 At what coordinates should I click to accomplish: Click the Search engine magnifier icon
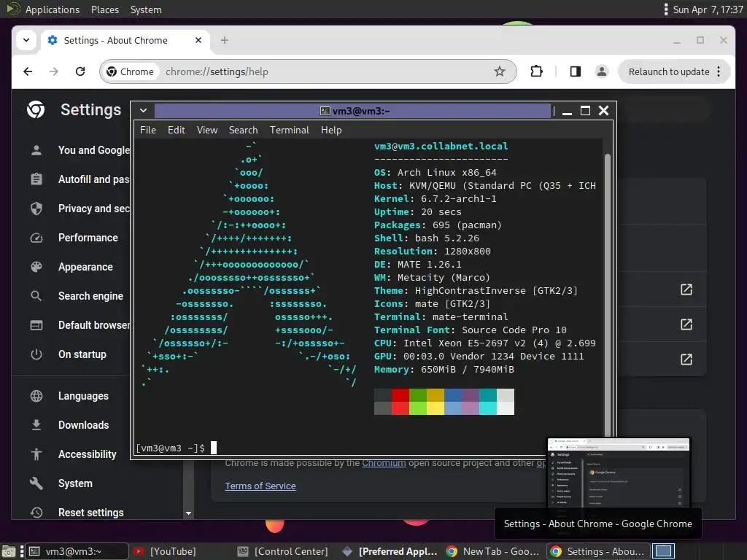coord(36,296)
